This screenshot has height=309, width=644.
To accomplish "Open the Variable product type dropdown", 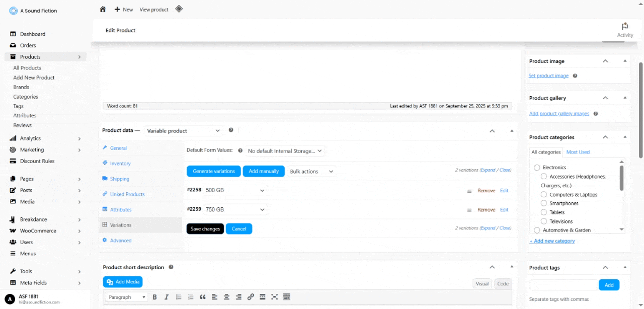I will coord(183,130).
